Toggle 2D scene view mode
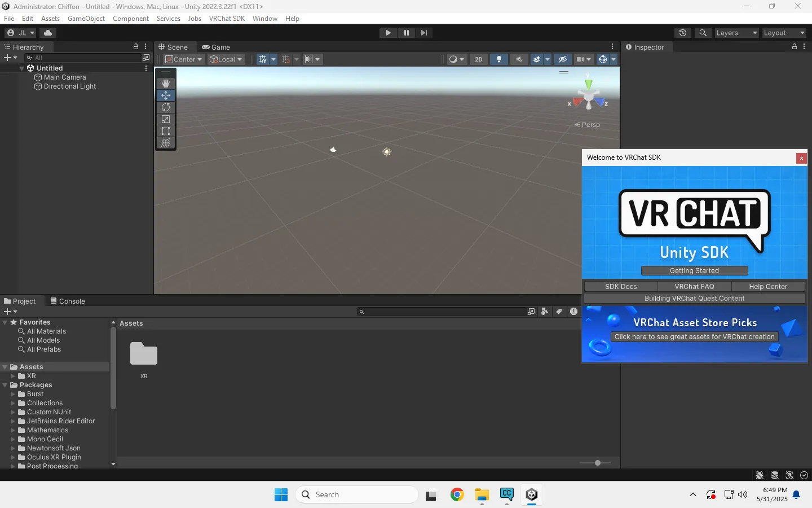Screen dimensions: 812x508 tap(479, 59)
